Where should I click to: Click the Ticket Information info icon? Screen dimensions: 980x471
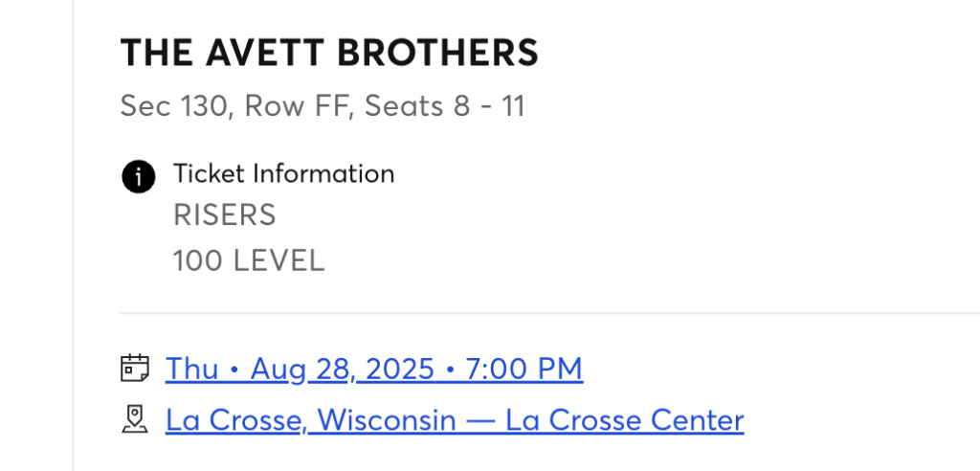(x=138, y=176)
